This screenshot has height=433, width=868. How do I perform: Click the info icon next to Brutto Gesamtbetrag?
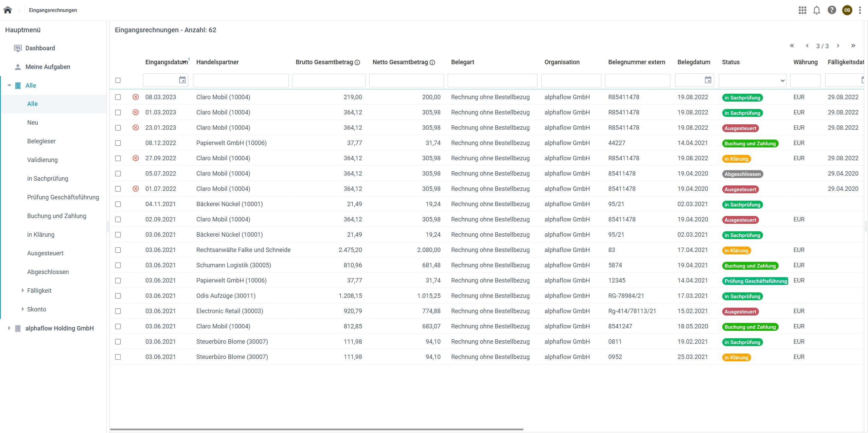click(x=357, y=62)
